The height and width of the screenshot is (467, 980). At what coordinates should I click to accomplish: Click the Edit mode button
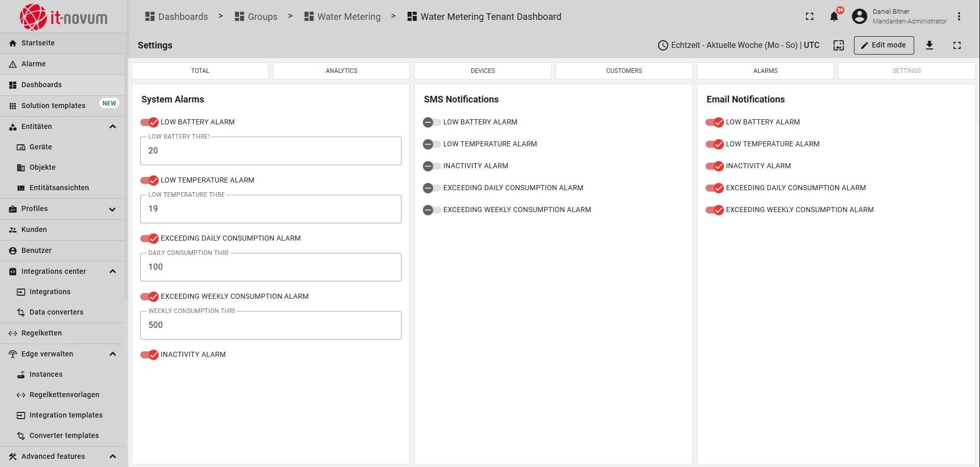coord(884,45)
